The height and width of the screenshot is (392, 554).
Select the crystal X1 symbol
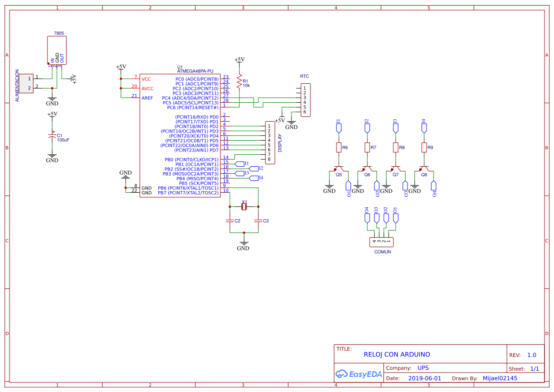click(x=243, y=207)
